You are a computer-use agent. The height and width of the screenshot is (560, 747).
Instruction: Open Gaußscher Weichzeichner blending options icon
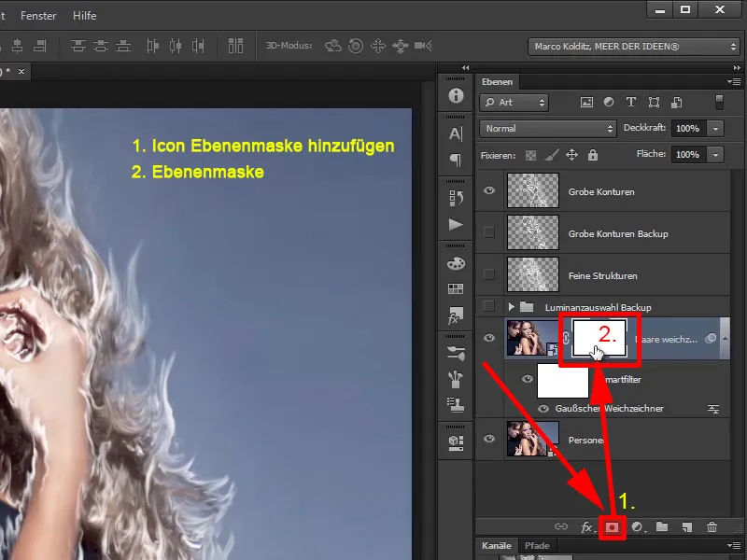(x=713, y=409)
